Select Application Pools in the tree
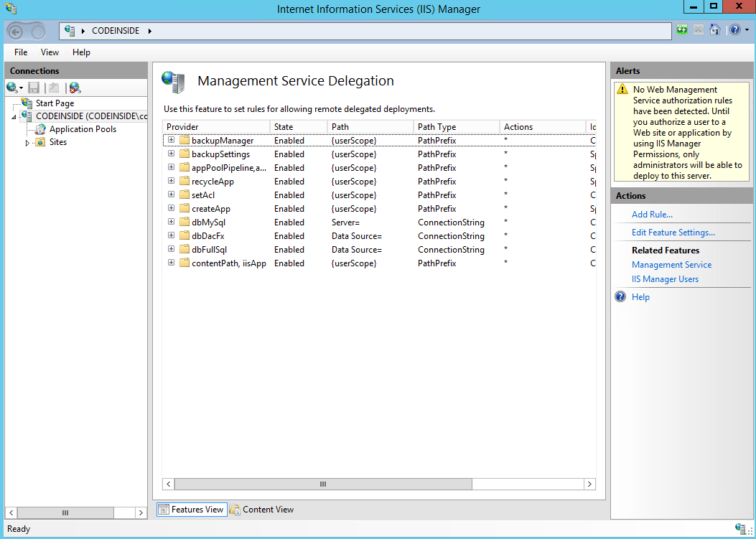Screen dimensions: 756x539 [83, 129]
